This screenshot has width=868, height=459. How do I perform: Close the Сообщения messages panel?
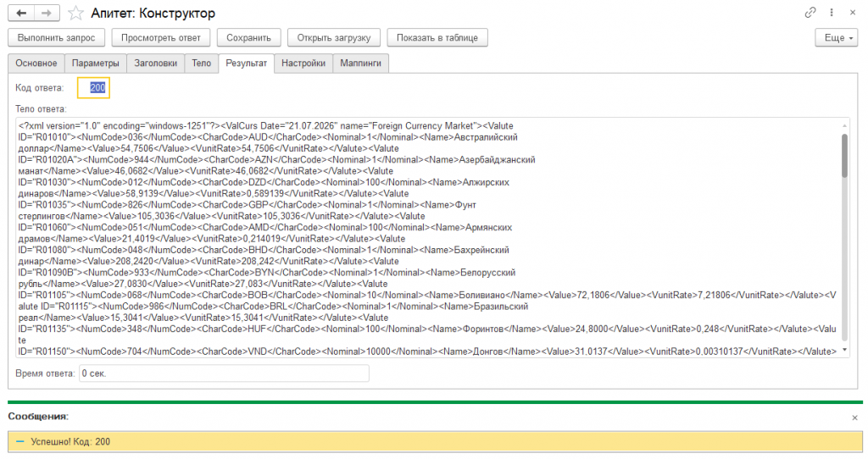[x=854, y=418]
